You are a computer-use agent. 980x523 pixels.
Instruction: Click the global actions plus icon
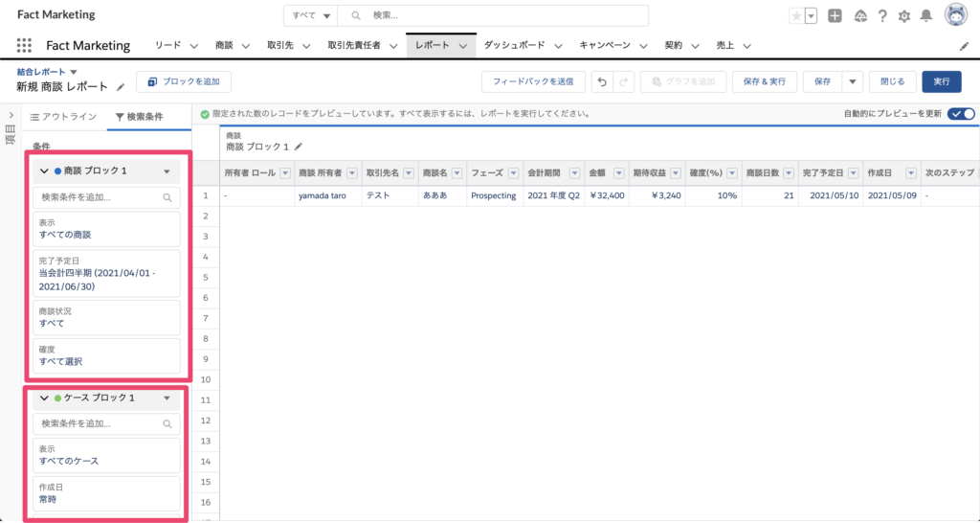tap(835, 16)
